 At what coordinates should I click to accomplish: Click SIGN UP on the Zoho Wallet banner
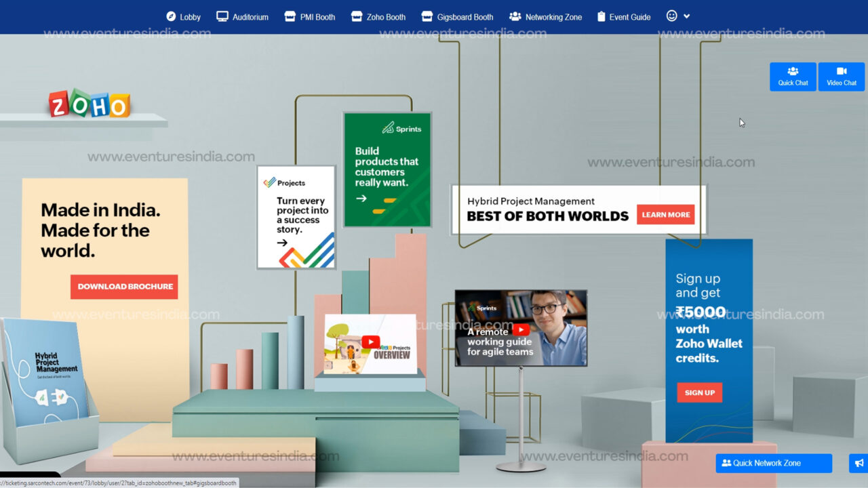click(x=699, y=392)
